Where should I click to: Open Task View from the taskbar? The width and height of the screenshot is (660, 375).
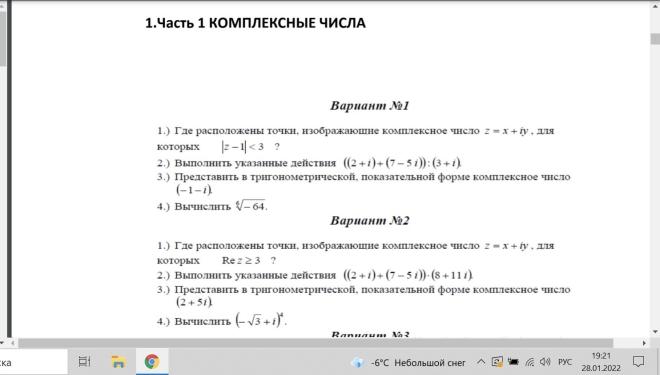tap(85, 361)
